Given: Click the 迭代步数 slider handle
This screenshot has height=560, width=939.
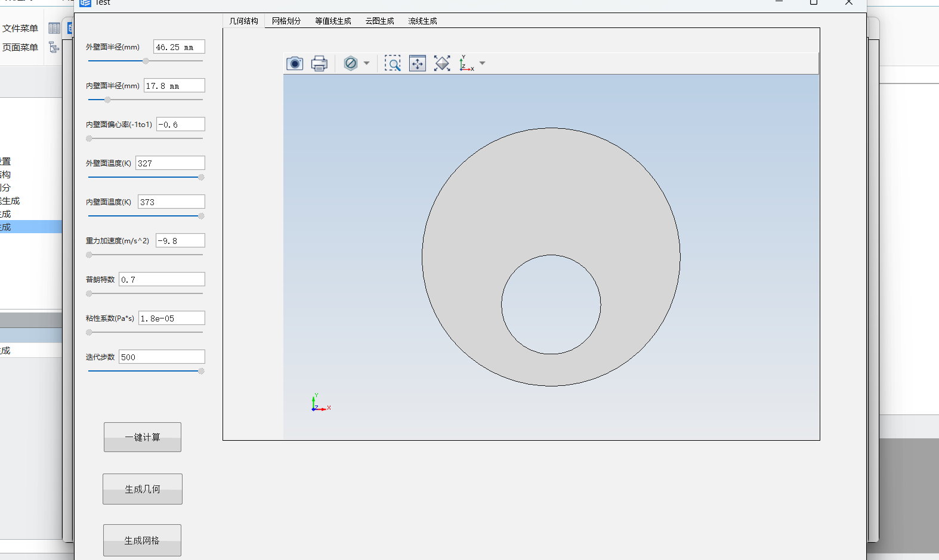Looking at the screenshot, I should 201,371.
